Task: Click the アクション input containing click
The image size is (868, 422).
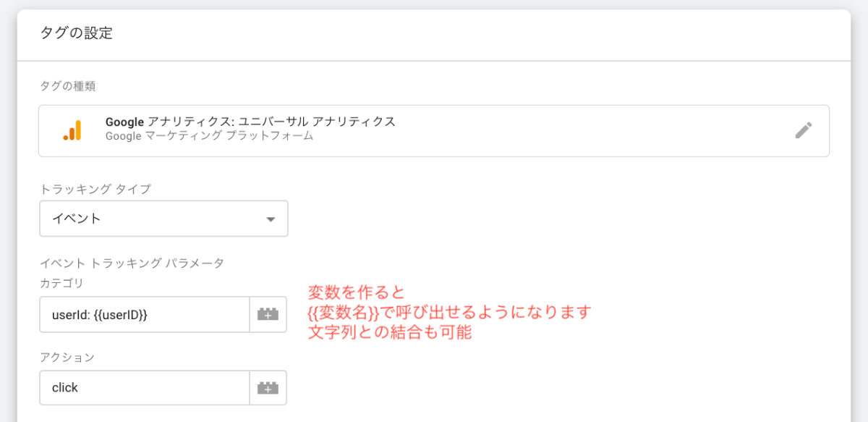Action: pos(145,388)
